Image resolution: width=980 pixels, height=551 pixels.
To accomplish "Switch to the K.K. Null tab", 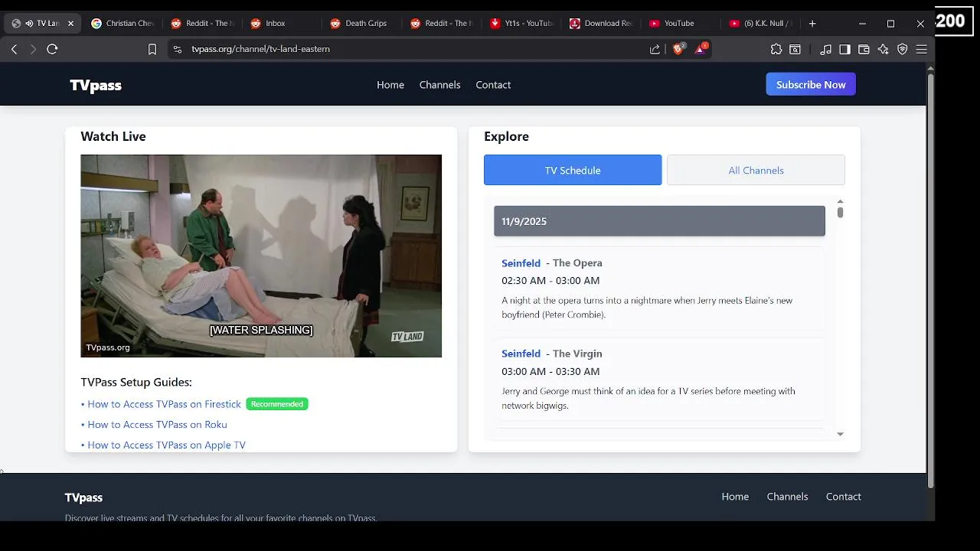I will (x=760, y=23).
